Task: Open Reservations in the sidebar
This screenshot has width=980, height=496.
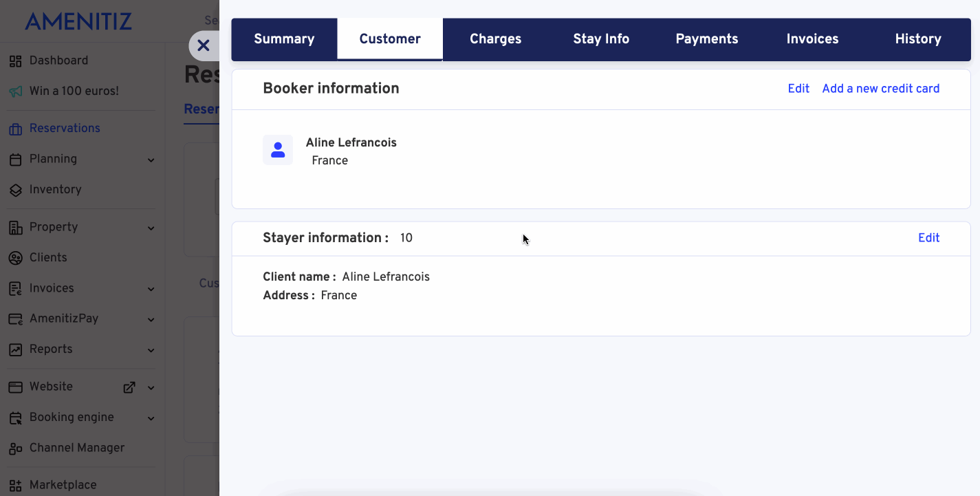Action: click(x=65, y=128)
